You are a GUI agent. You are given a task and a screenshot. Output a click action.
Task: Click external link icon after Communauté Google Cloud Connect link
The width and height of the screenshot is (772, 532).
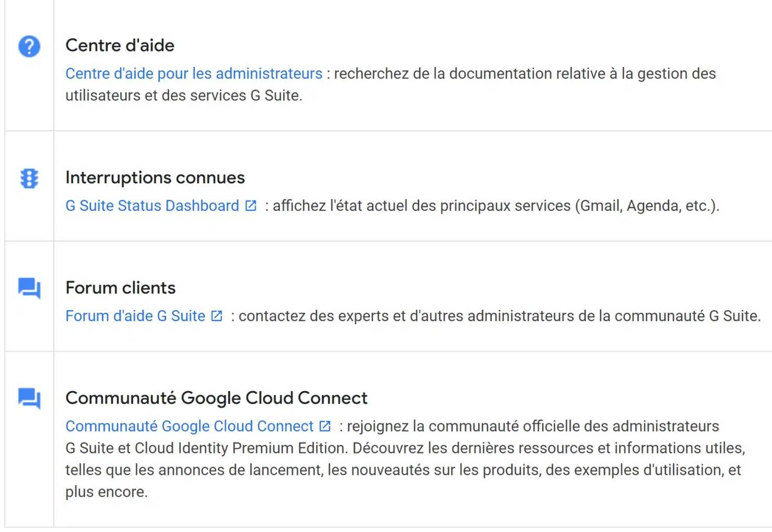click(x=325, y=426)
